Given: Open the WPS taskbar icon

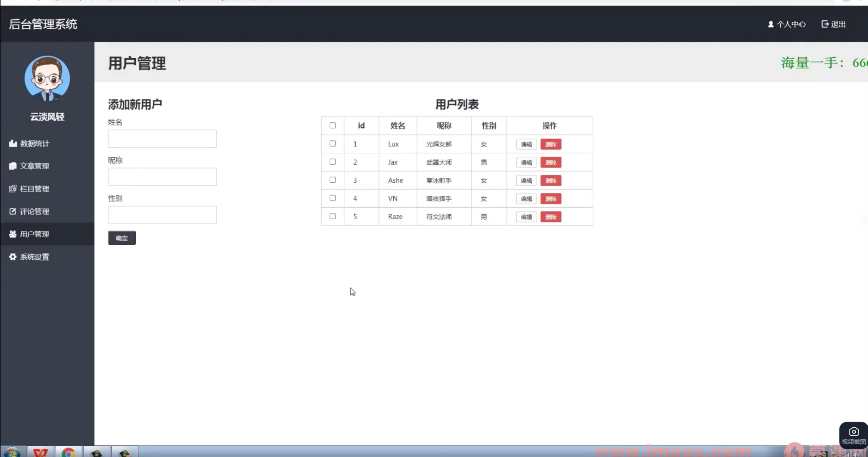Looking at the screenshot, I should pyautogui.click(x=40, y=452).
